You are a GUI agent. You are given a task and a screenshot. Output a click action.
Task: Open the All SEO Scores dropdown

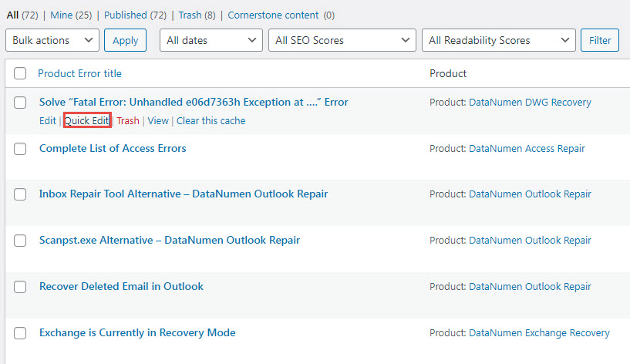[x=342, y=40]
